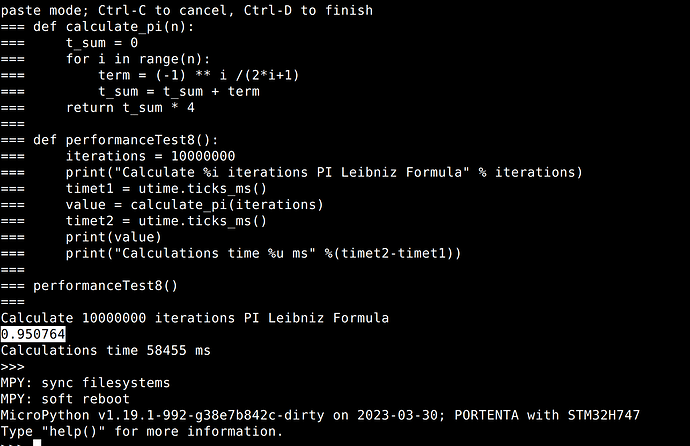Click the terminal cursor block at bottom
The image size is (690, 446).
37,442
